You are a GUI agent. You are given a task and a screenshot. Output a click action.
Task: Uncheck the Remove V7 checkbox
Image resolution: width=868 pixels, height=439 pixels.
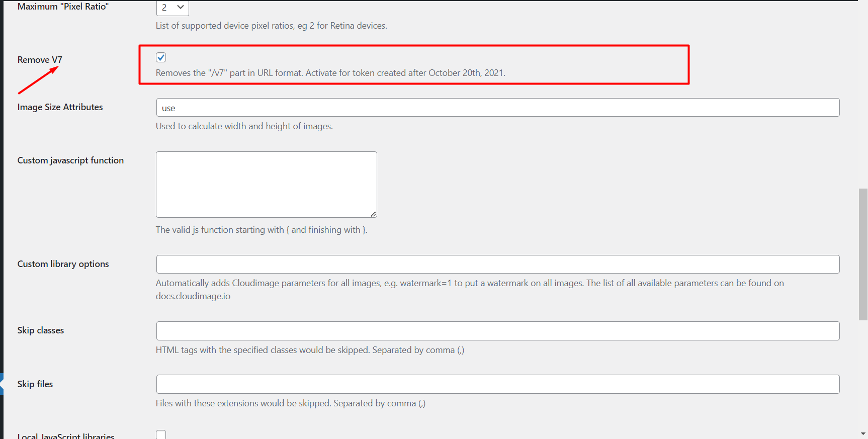(161, 57)
